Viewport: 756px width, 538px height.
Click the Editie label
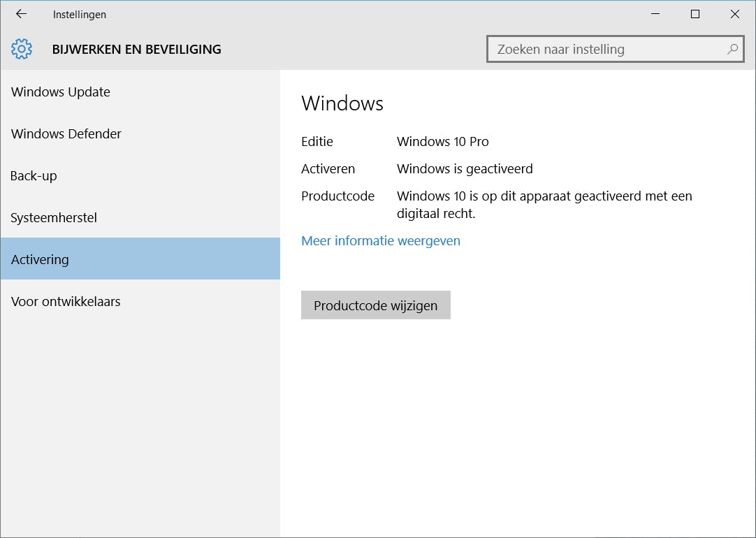tap(317, 141)
